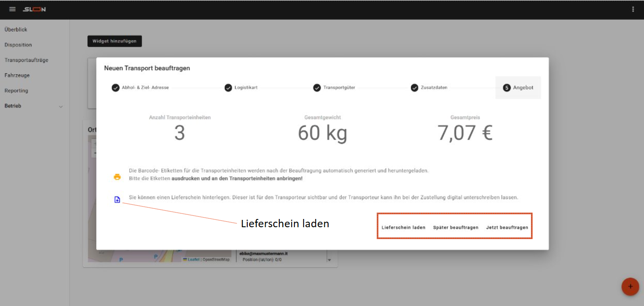
Task: Click the dropdown arrow below the map panel
Action: [x=329, y=260]
